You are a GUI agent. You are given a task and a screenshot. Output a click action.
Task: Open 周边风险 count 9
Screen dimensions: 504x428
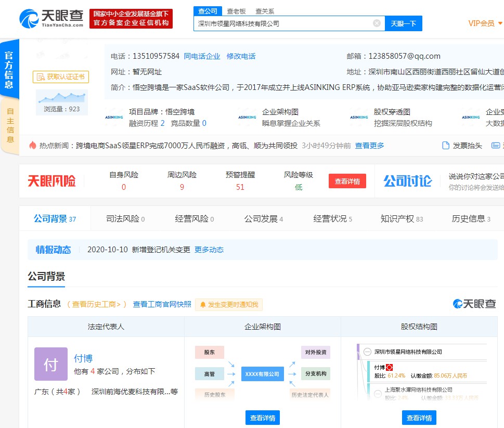182,187
